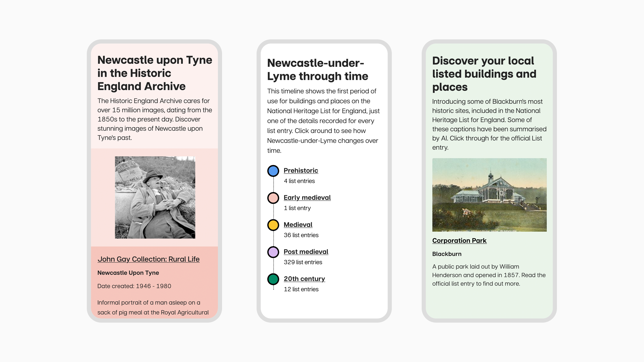Open the John Gay Collection: Rural Life link
The height and width of the screenshot is (362, 644).
coord(149,259)
